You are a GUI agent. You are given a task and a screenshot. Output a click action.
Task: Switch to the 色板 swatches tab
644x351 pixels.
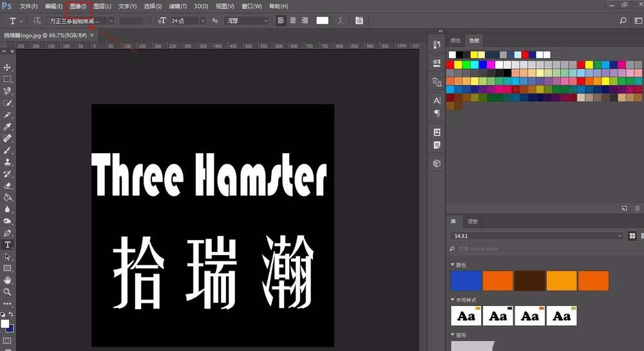[x=474, y=40]
